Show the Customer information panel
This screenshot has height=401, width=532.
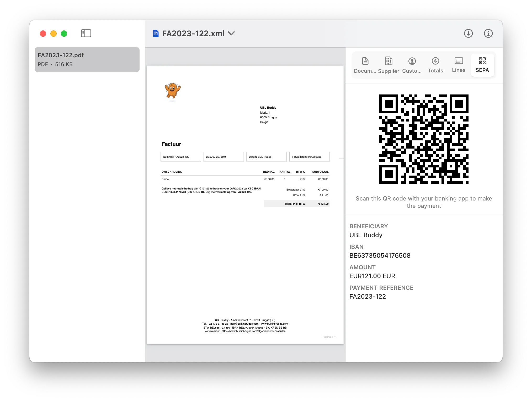(412, 65)
